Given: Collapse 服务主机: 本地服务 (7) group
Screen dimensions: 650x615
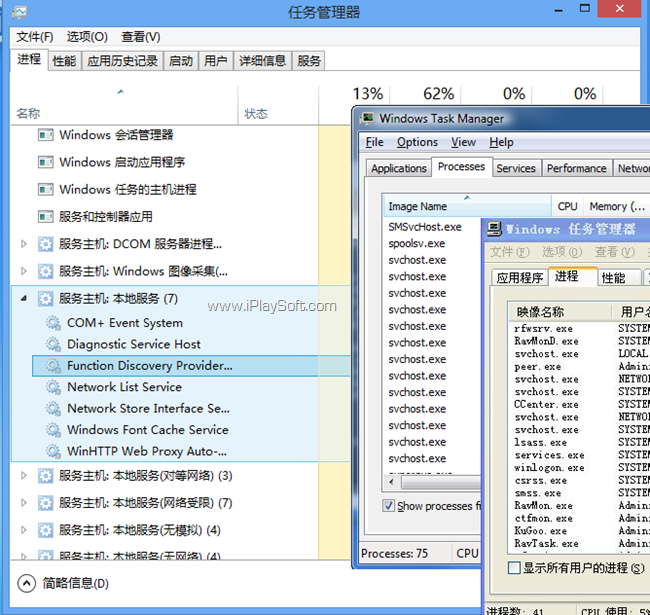Looking at the screenshot, I should coord(24,298).
